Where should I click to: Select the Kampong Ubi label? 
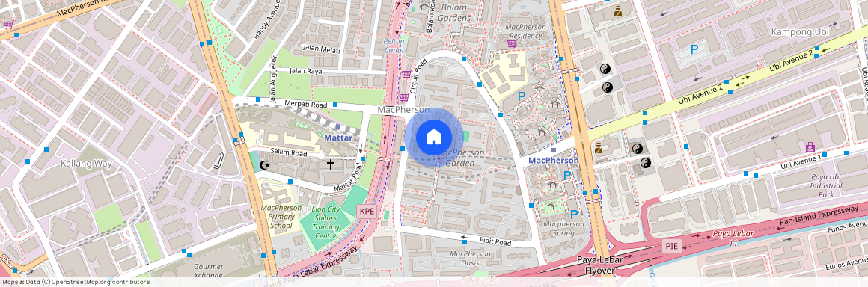(801, 32)
